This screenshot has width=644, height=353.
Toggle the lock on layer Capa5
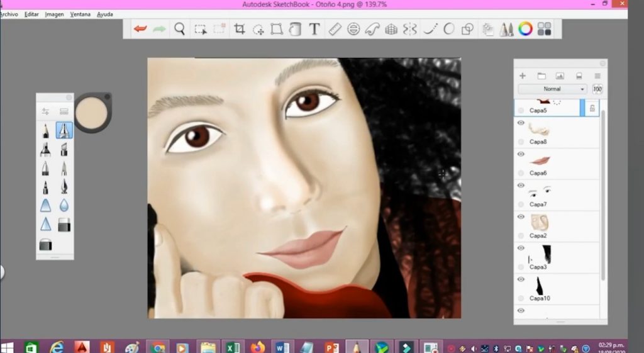tap(592, 109)
